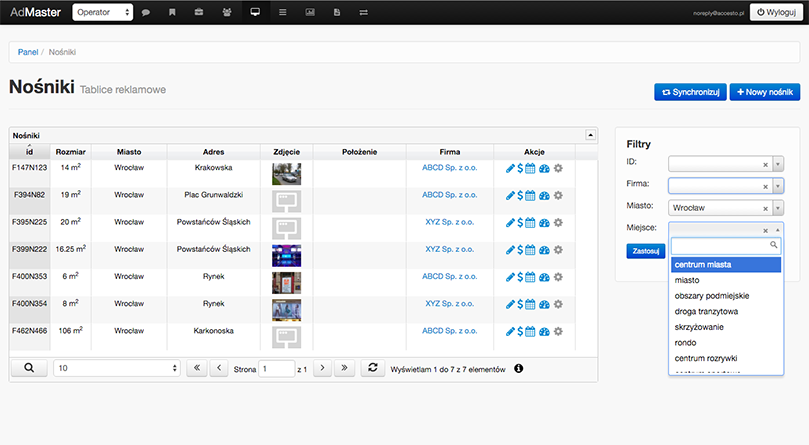Open gauge icon for F395N225 row
This screenshot has width=809, height=445.
544,223
